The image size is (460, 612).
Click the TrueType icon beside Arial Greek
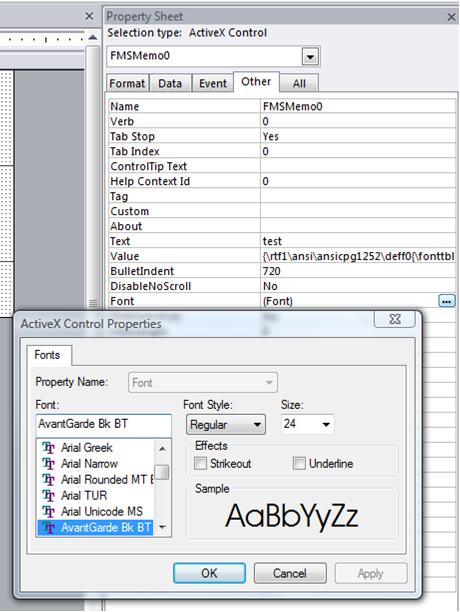[48, 447]
